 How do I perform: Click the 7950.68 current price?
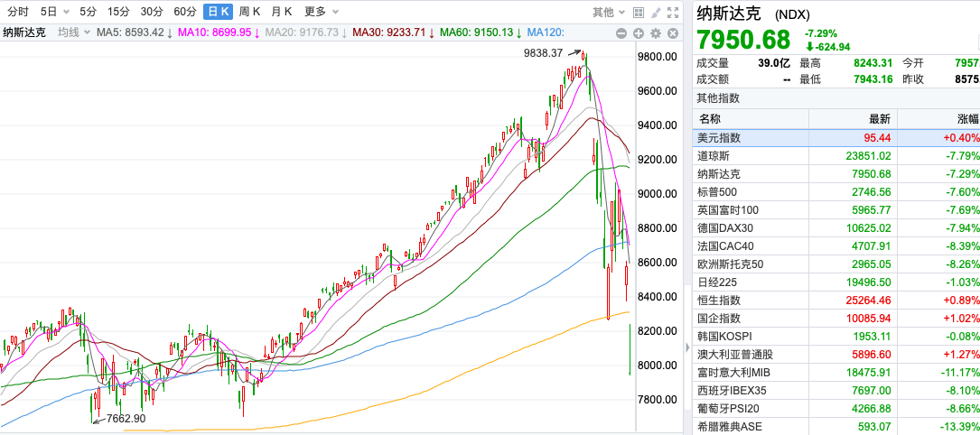743,40
